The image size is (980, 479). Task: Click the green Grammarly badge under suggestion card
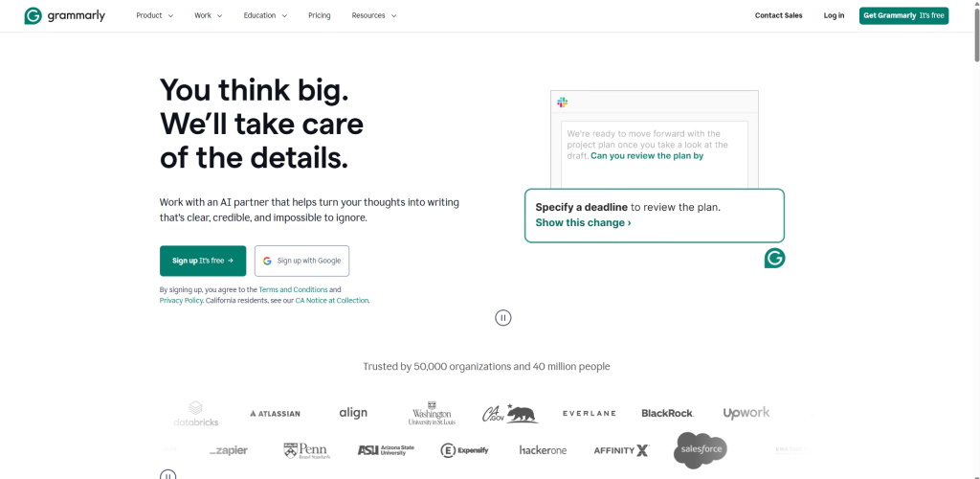tap(774, 258)
